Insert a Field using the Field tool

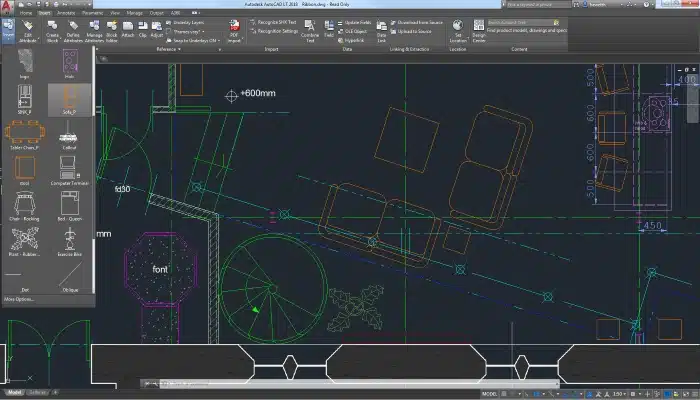tap(329, 29)
